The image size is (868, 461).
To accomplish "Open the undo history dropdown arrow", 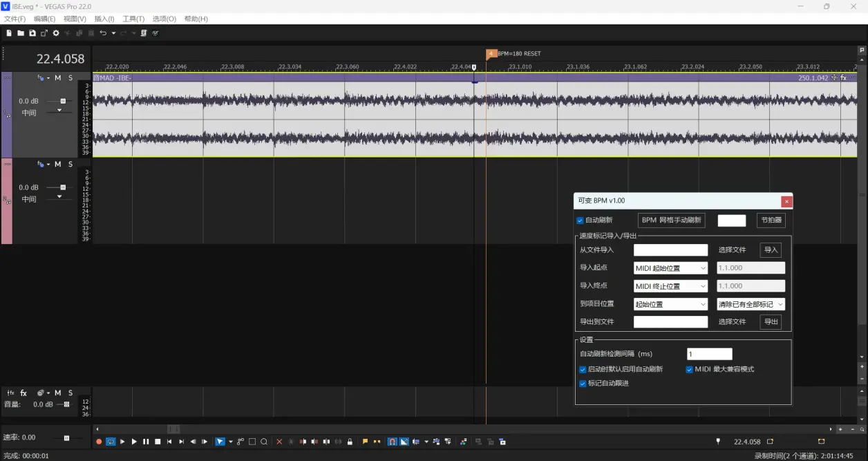I will [113, 33].
